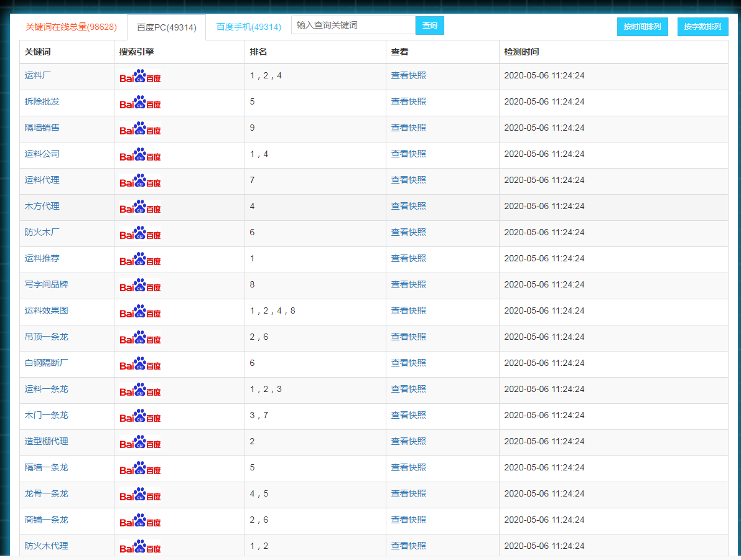This screenshot has width=741, height=560.
Task: Click the Baidu logo in the 防火木厂 row
Action: [x=140, y=233]
